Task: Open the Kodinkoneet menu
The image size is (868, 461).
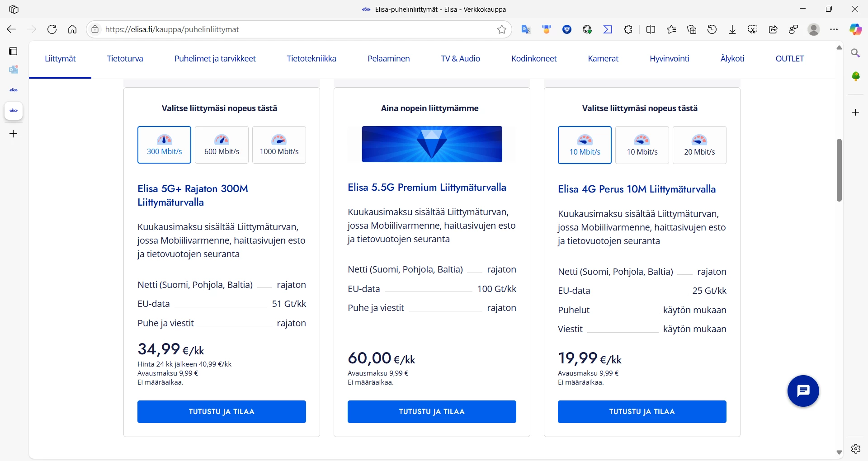Action: [x=534, y=59]
